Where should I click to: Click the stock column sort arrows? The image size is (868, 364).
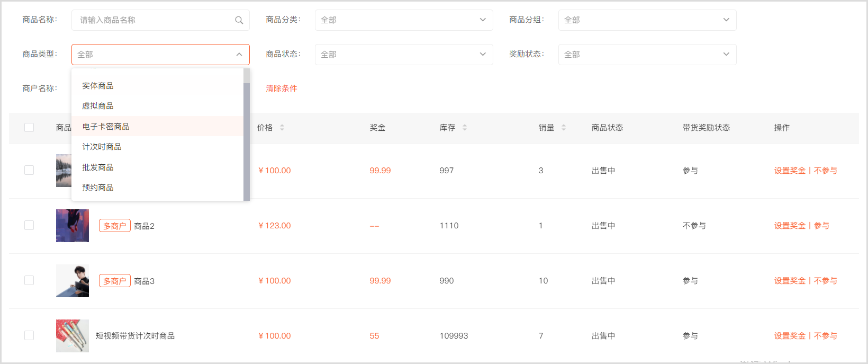465,128
